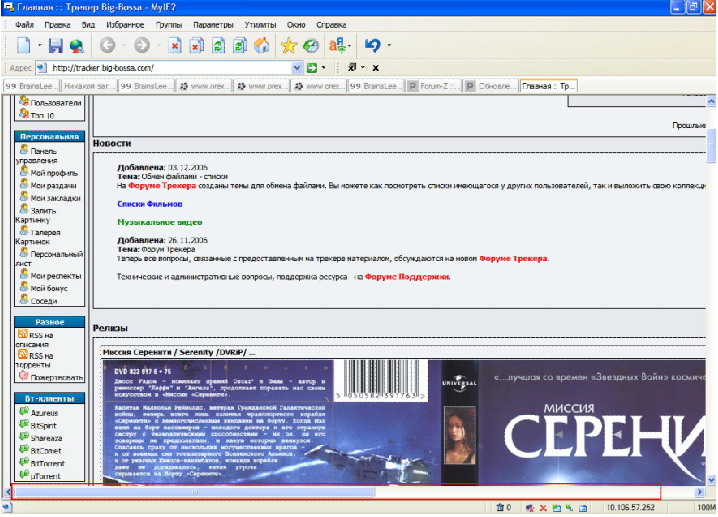Open the Музыкальное видео link
718x517 pixels.
[160, 223]
